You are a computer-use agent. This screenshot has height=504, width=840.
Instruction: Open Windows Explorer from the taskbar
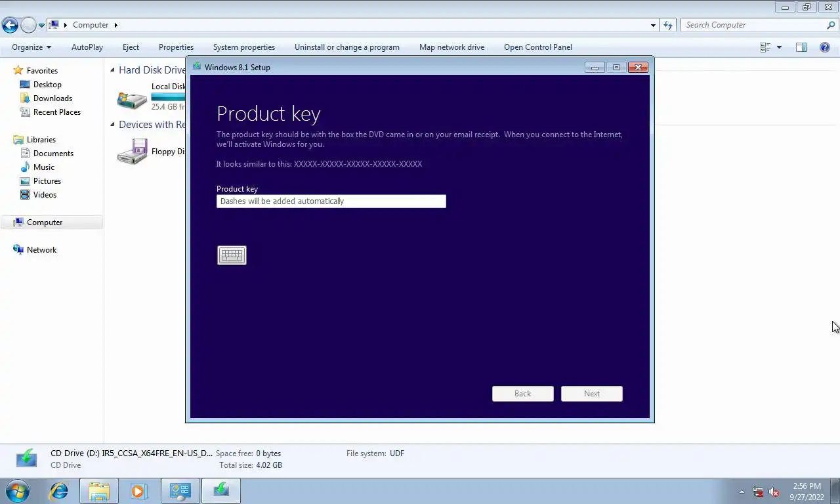point(99,491)
